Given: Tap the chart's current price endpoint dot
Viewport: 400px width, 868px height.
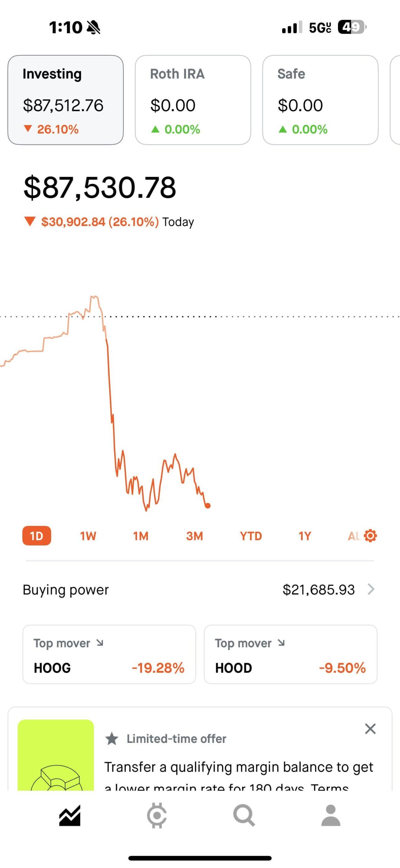Looking at the screenshot, I should coord(208,506).
